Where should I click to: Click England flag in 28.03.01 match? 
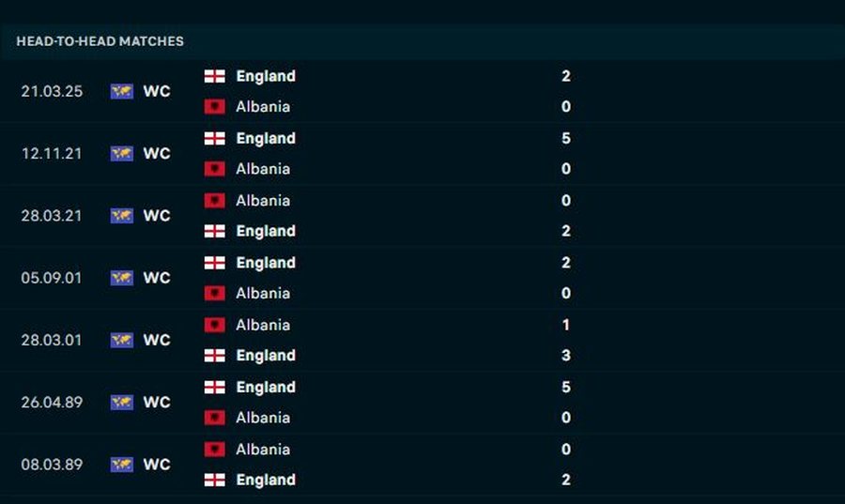pos(215,356)
